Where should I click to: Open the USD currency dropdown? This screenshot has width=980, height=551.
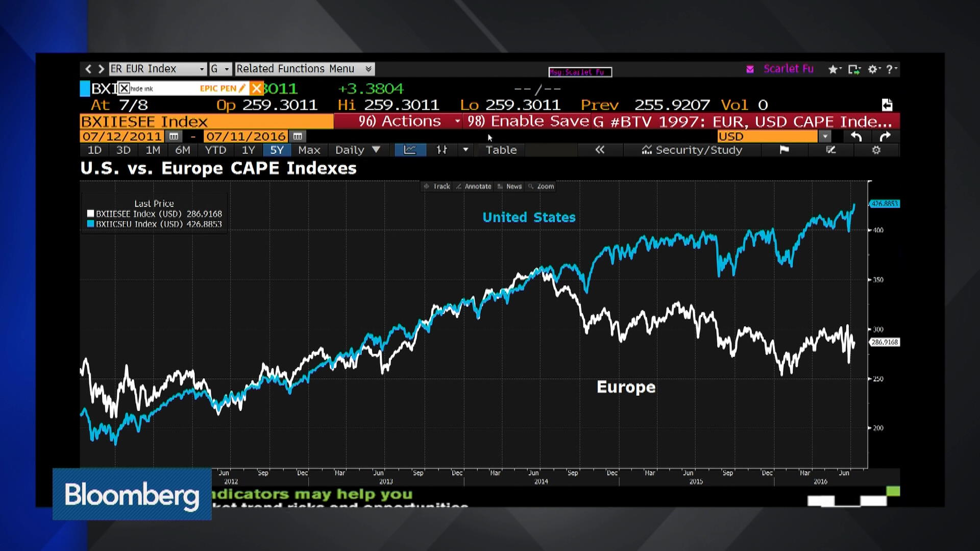tap(825, 136)
